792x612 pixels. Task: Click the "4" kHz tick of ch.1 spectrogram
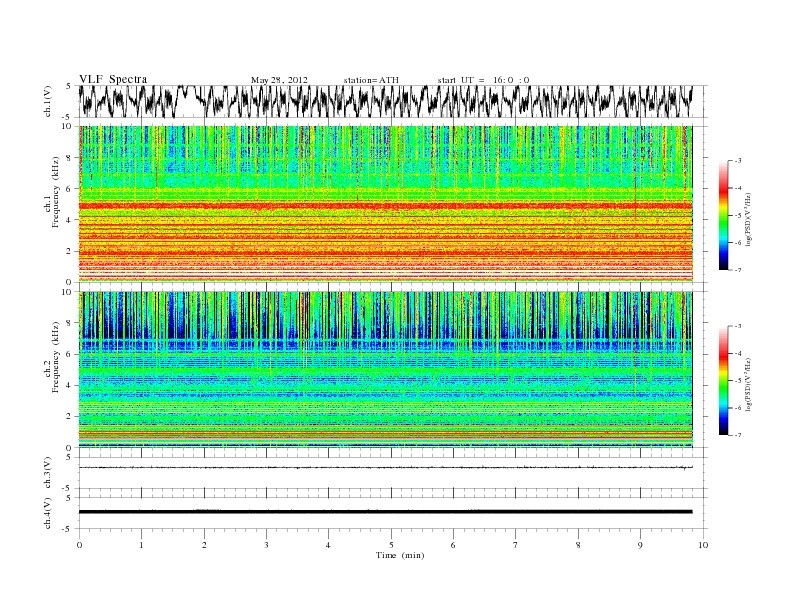(x=70, y=220)
